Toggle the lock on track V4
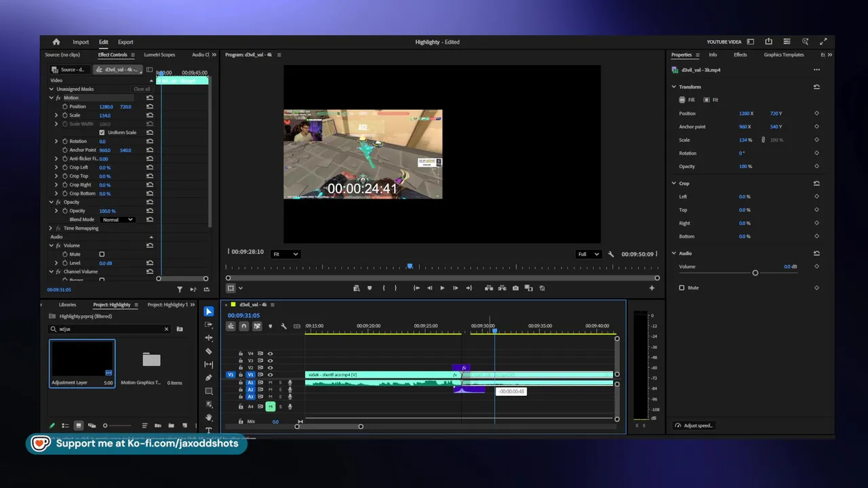 pyautogui.click(x=240, y=353)
